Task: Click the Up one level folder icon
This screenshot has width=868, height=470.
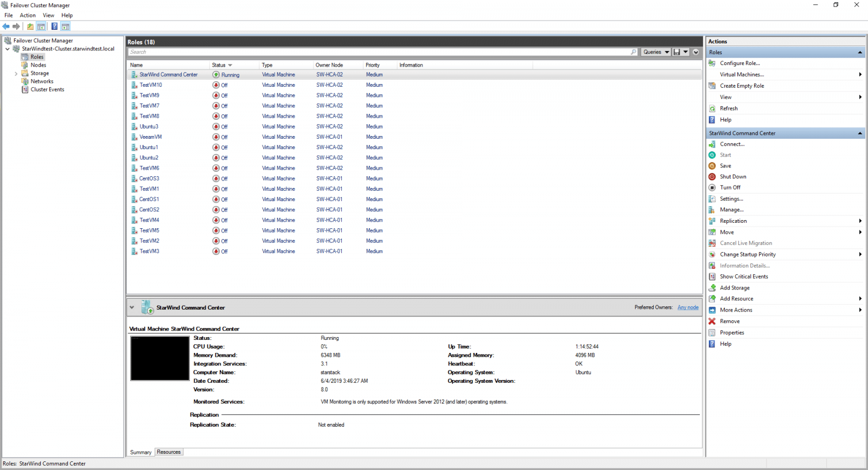Action: [x=30, y=26]
